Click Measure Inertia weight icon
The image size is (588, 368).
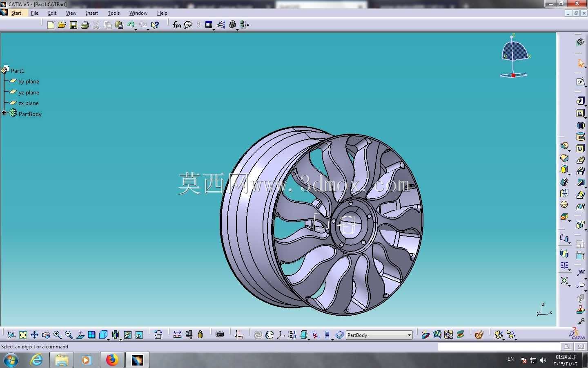tap(200, 335)
